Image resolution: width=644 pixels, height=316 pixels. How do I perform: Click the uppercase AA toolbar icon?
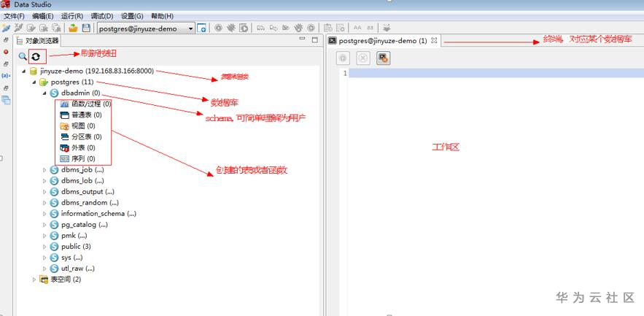pyautogui.click(x=357, y=28)
